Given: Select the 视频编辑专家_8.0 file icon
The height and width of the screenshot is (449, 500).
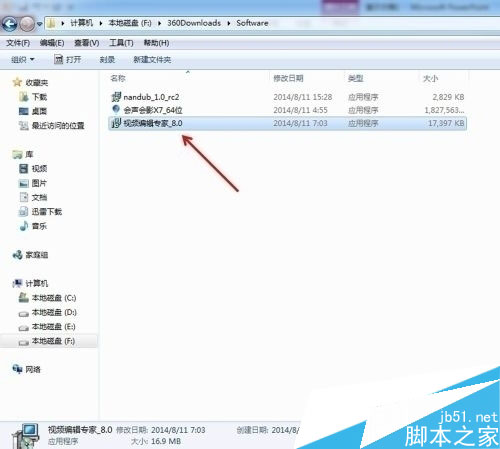Looking at the screenshot, I should (x=116, y=123).
